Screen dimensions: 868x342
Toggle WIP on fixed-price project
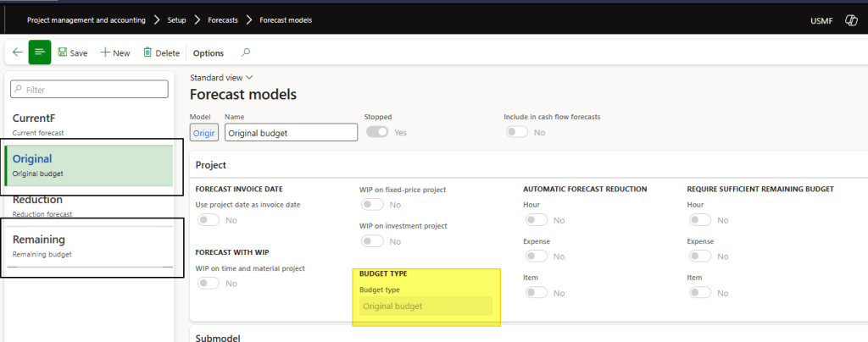371,205
